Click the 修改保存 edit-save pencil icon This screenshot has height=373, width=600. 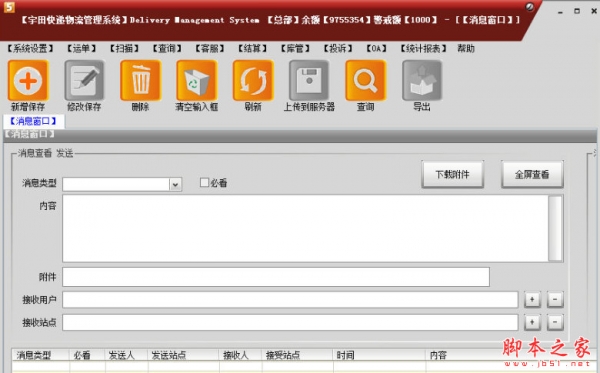coord(84,80)
